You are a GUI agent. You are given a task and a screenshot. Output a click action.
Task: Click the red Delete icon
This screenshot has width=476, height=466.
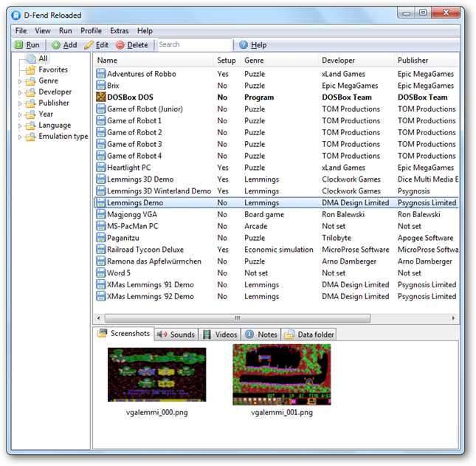tap(120, 45)
